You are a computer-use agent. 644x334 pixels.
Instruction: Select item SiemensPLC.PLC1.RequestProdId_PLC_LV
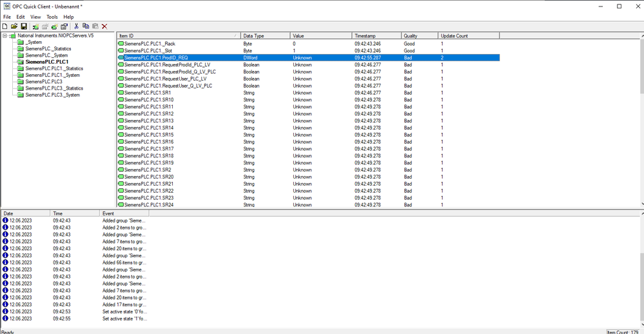click(168, 65)
